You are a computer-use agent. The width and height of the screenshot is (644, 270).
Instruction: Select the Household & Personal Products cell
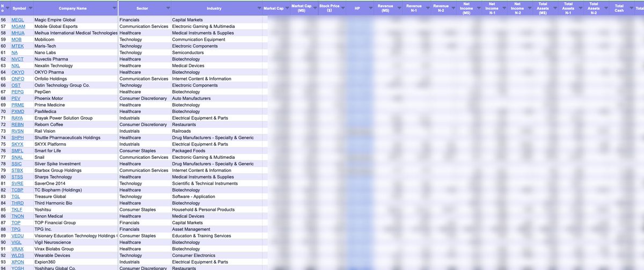[216, 210]
